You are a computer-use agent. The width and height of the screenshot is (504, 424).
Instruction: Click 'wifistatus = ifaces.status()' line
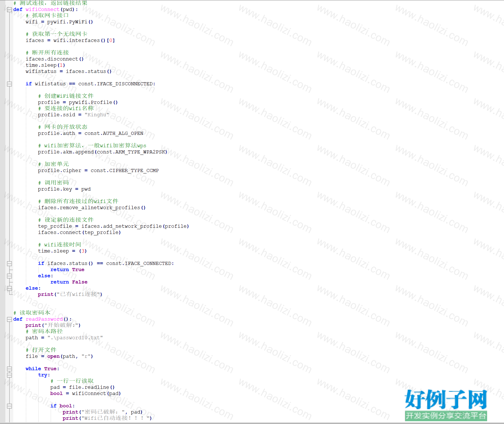click(68, 72)
